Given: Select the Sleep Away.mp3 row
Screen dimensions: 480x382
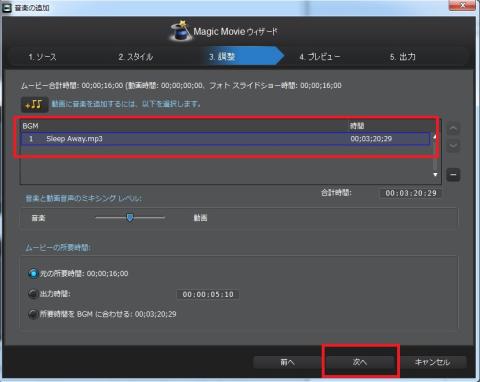Looking at the screenshot, I should (225, 139).
